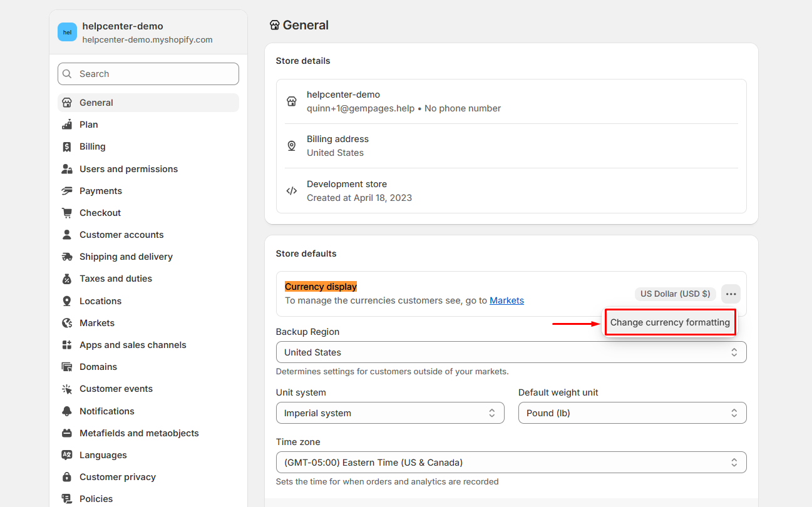Select Change currency formatting option
Screen dimensions: 812x507
click(670, 322)
